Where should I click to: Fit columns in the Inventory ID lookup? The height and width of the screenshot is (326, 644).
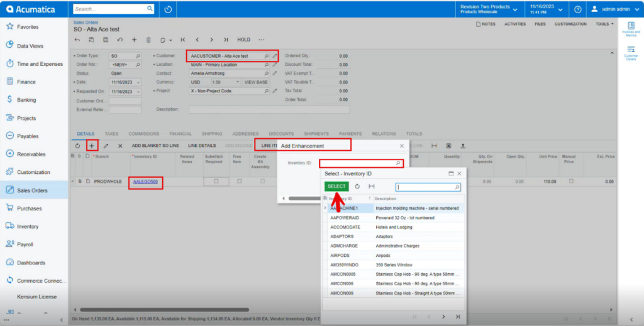click(x=371, y=187)
